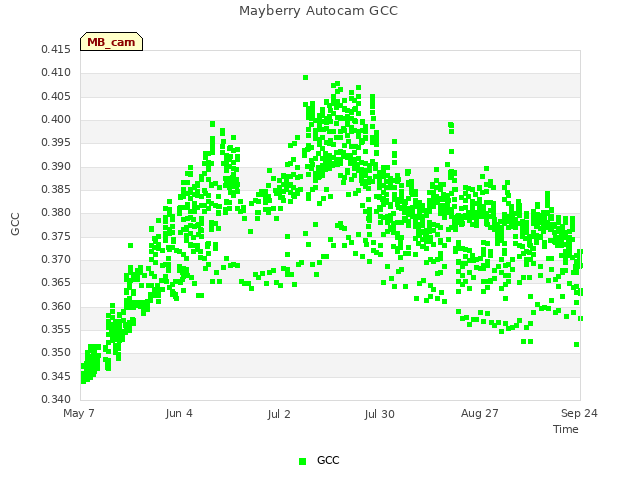
Task: Click the 0.400 y-axis value
Action: (56, 120)
